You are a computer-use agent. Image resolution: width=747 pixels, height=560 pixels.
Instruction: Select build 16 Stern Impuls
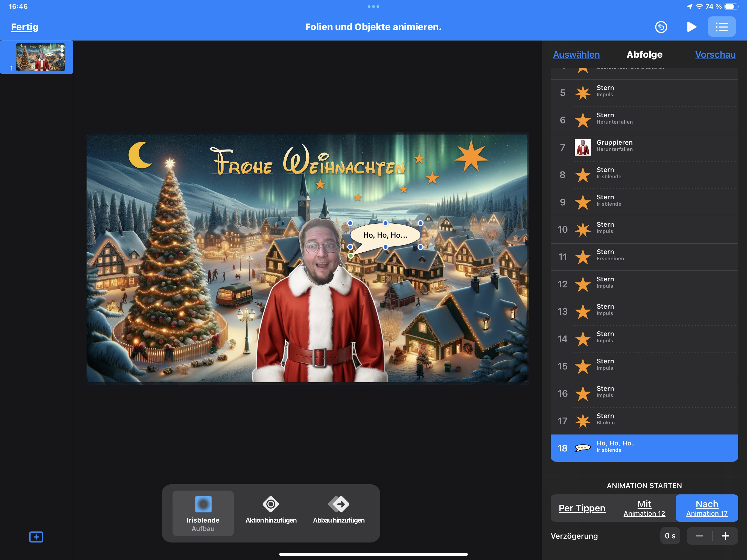(644, 394)
